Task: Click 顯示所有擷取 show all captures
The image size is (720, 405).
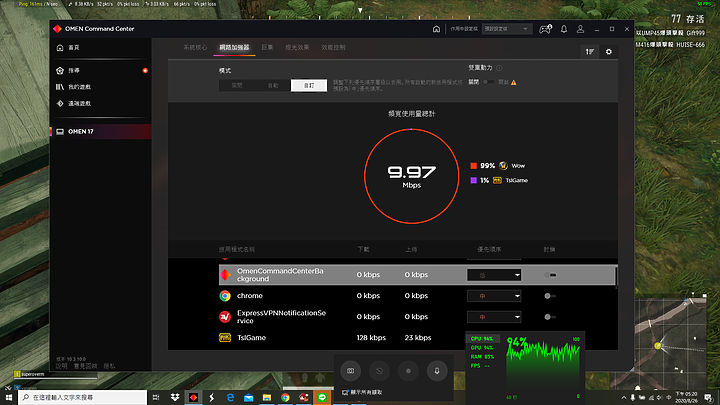Action: [x=362, y=393]
